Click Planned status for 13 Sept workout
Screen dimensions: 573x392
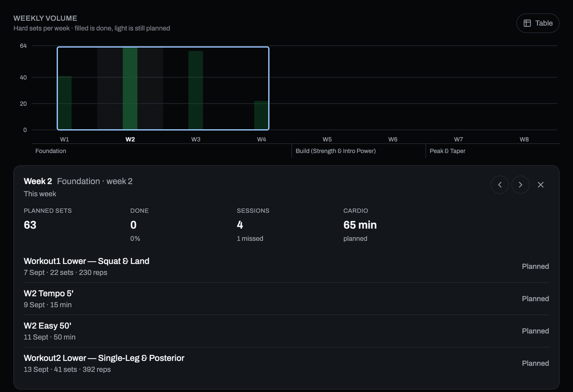(x=535, y=363)
